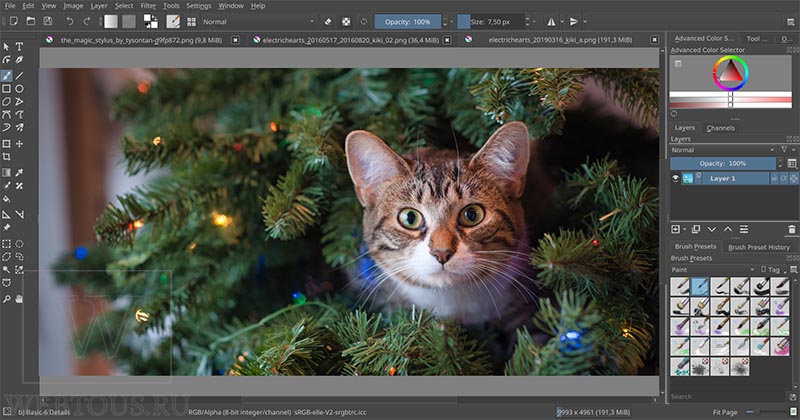Select the Crop tool
This screenshot has height=420, width=800.
(x=7, y=157)
